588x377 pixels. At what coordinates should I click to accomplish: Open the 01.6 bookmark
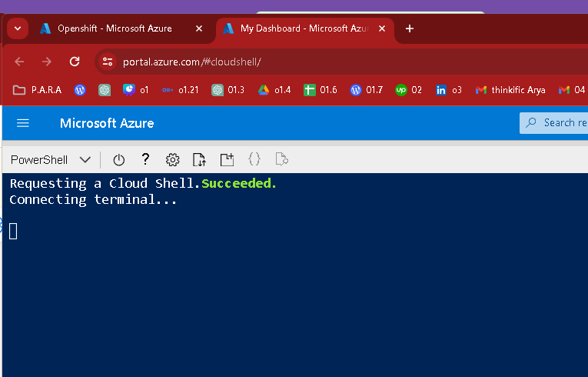[321, 90]
